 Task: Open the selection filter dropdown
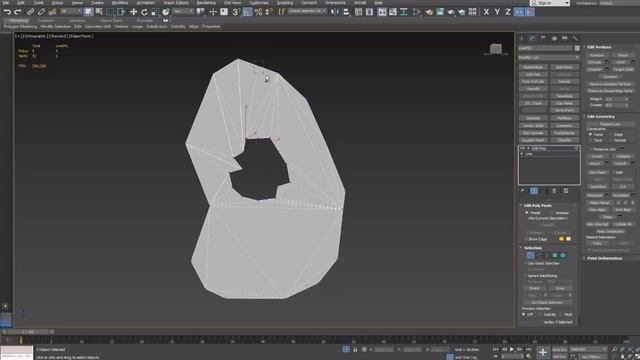pyautogui.click(x=71, y=12)
